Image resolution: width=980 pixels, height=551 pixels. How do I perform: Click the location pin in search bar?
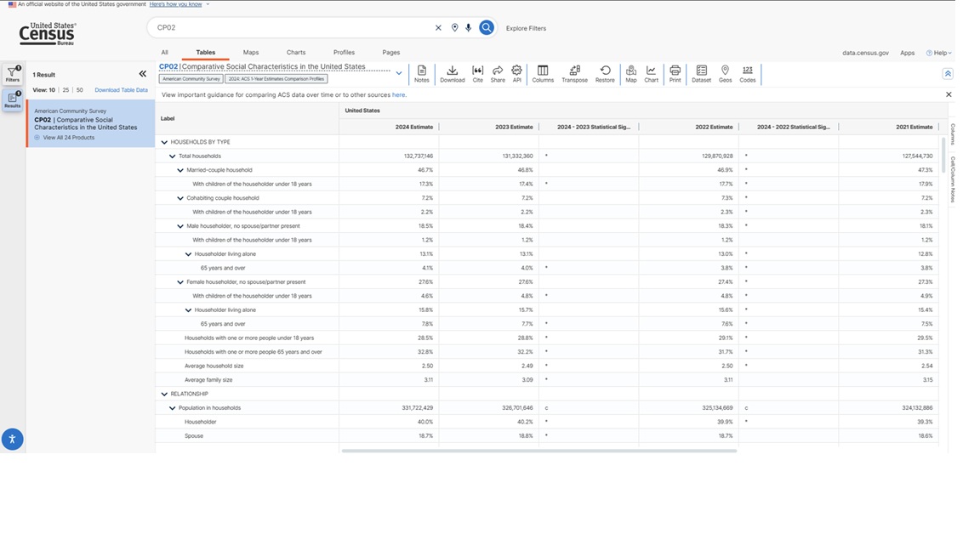pos(454,27)
